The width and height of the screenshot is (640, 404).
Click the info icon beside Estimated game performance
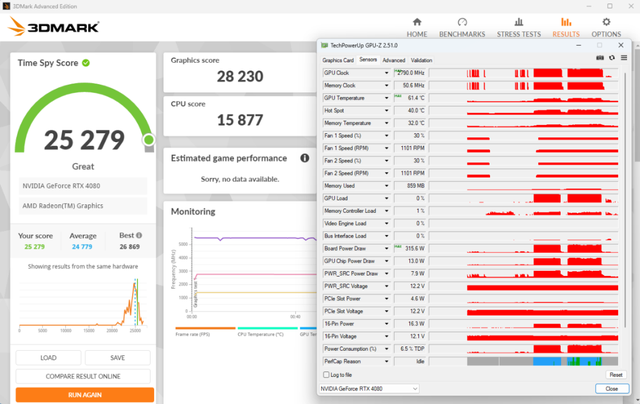305,158
